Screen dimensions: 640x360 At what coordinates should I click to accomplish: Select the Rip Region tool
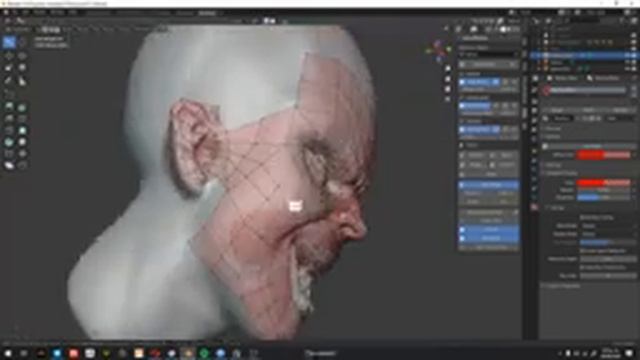22,165
